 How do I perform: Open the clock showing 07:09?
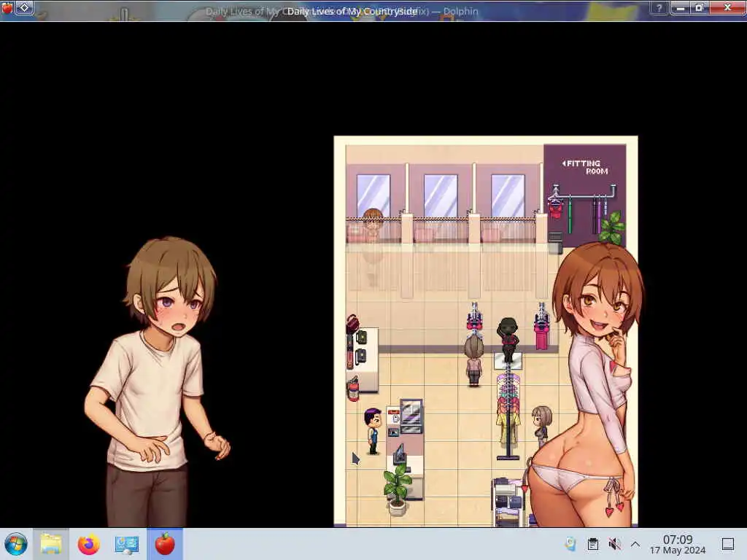(678, 539)
